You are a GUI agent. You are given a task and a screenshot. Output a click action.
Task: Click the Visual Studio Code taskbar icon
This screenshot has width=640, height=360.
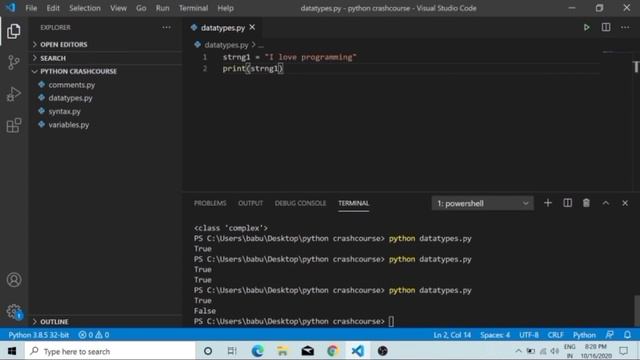pos(358,351)
